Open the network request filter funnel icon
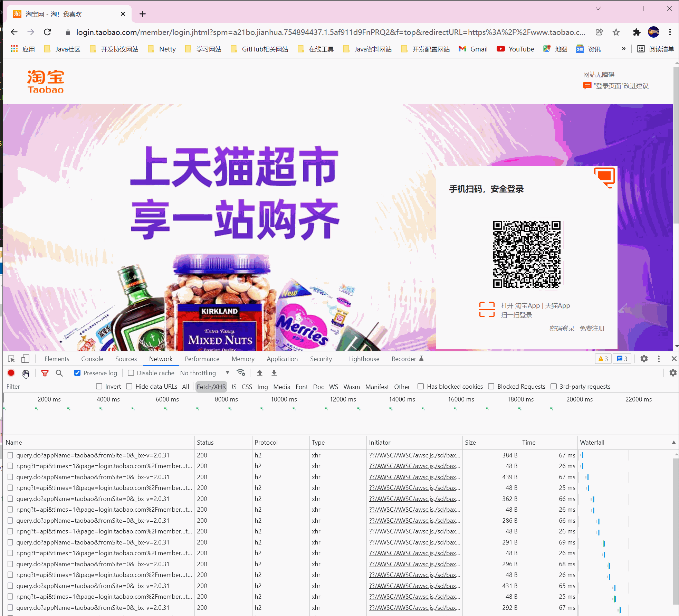The width and height of the screenshot is (679, 616). tap(45, 373)
